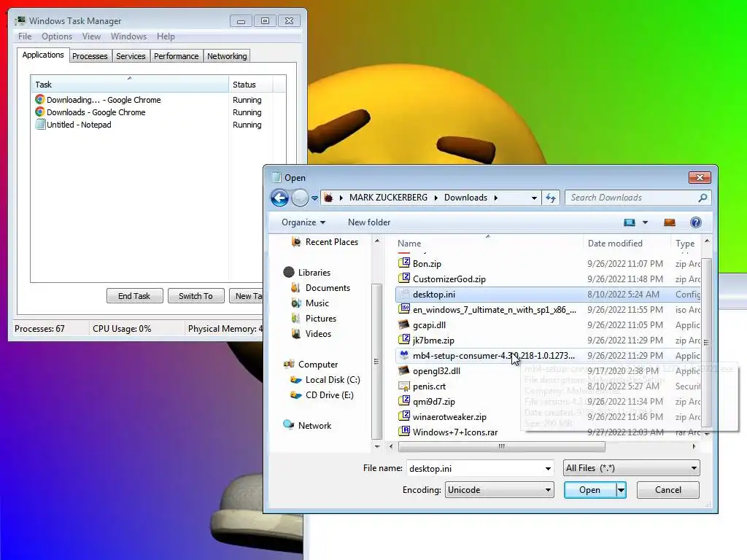
Task: Click the Back arrow in Open dialog
Action: [279, 198]
